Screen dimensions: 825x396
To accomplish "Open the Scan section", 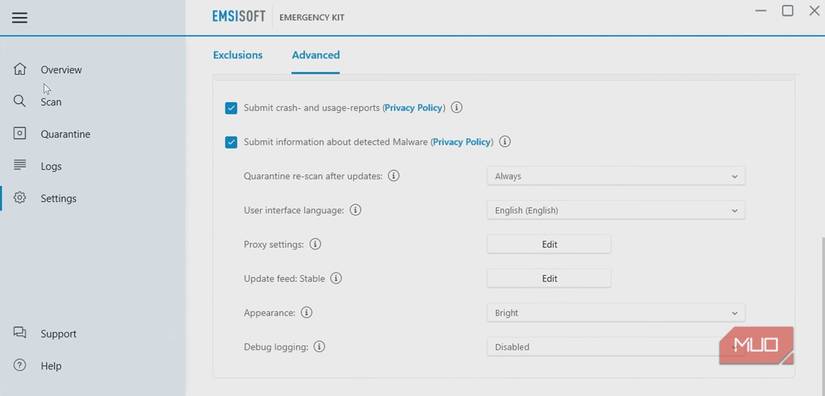I will (51, 101).
